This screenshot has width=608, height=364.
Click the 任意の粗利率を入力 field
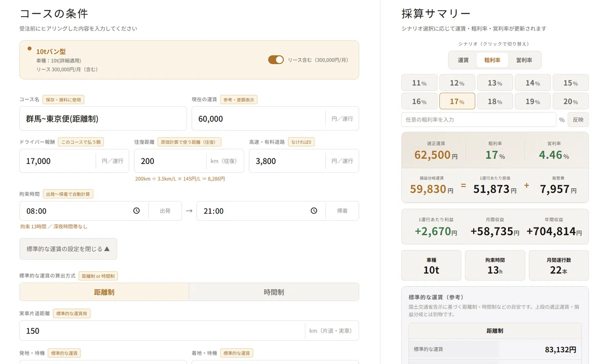tap(479, 119)
